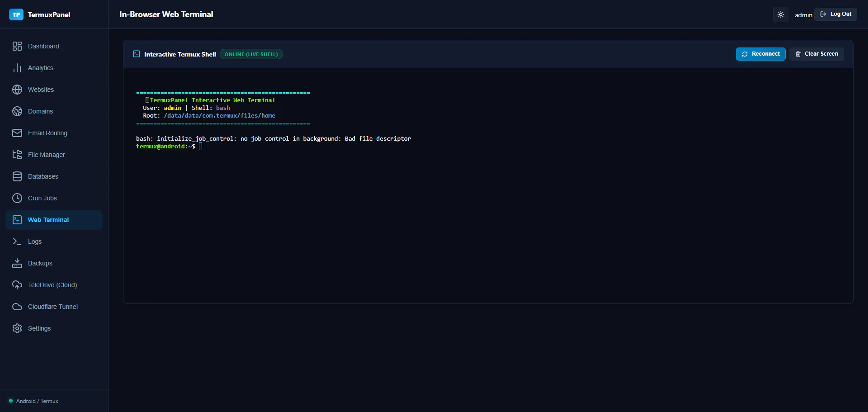Click TermuxPanel Interactive Web Terminal banner text
Image resolution: width=868 pixels, height=412 pixels.
point(212,100)
